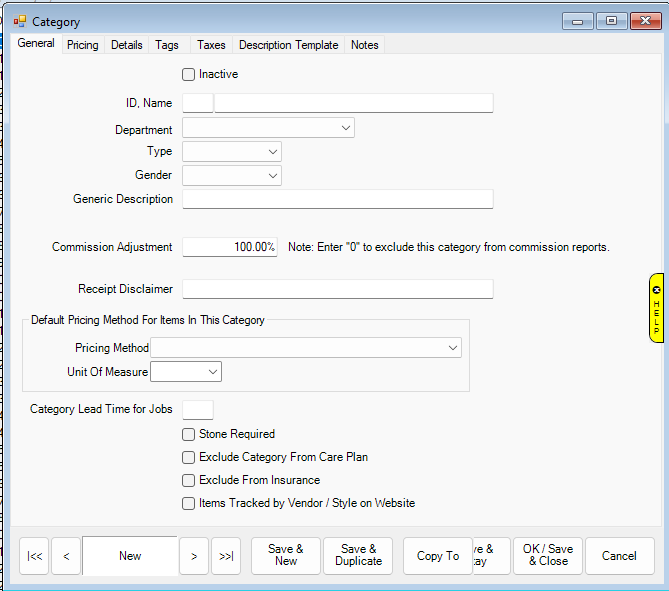Open the Description Template tab
This screenshot has width=669, height=591.
[x=288, y=45]
